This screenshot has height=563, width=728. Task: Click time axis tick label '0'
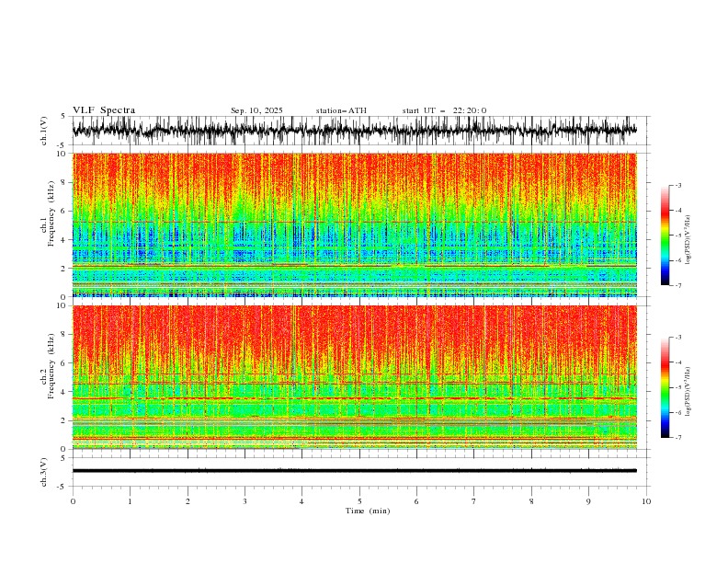tap(73, 501)
